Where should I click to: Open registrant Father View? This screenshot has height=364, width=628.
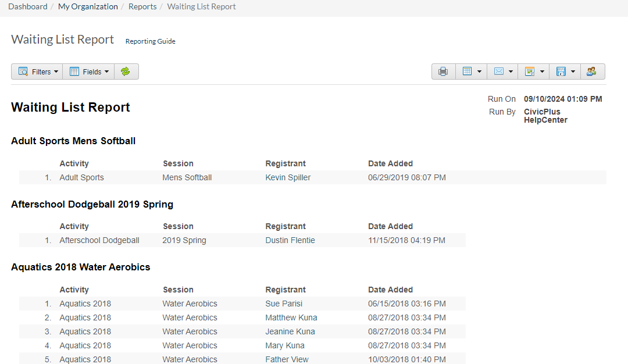[x=287, y=359]
